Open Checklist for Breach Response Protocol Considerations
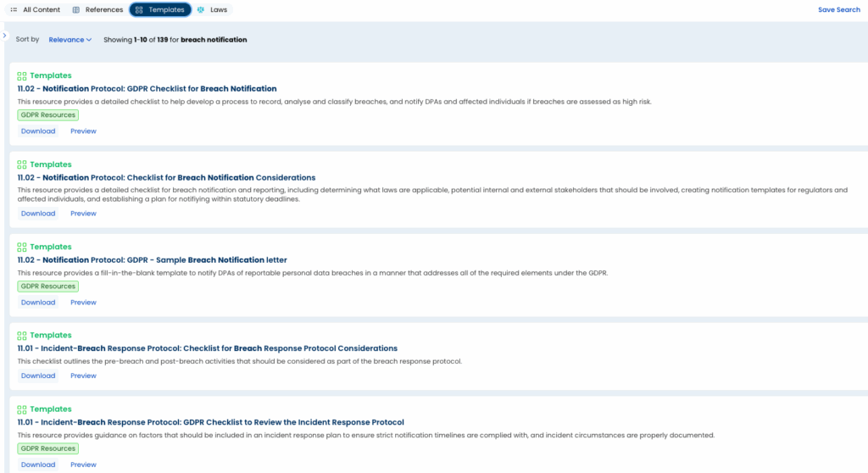Image resolution: width=868 pixels, height=473 pixels. coord(207,348)
